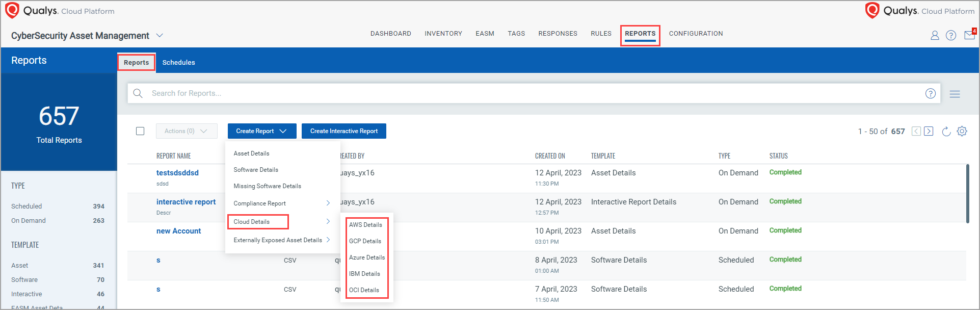Open the user profile icon

[935, 35]
